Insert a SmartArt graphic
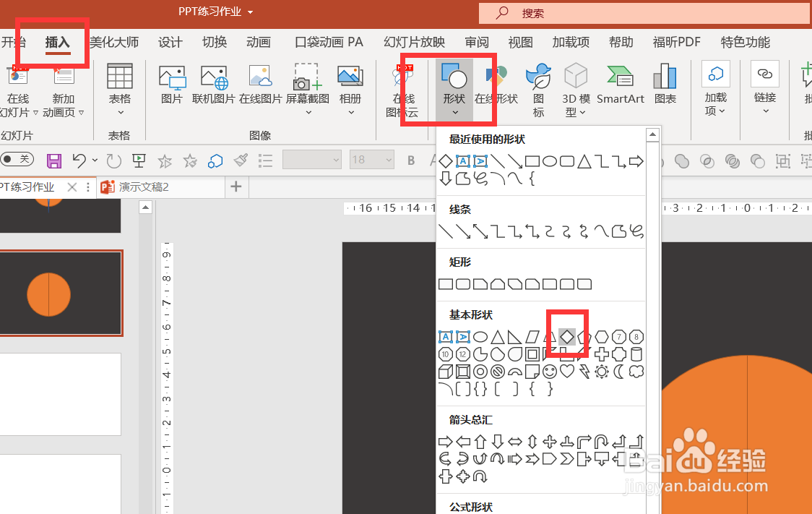The width and height of the screenshot is (812, 514). click(621, 85)
